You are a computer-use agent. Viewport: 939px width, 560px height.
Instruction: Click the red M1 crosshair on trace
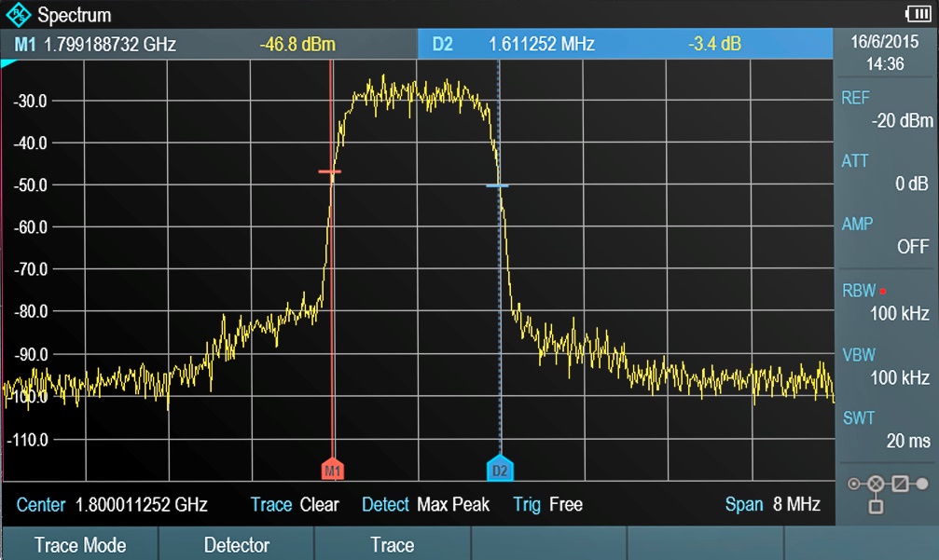330,172
